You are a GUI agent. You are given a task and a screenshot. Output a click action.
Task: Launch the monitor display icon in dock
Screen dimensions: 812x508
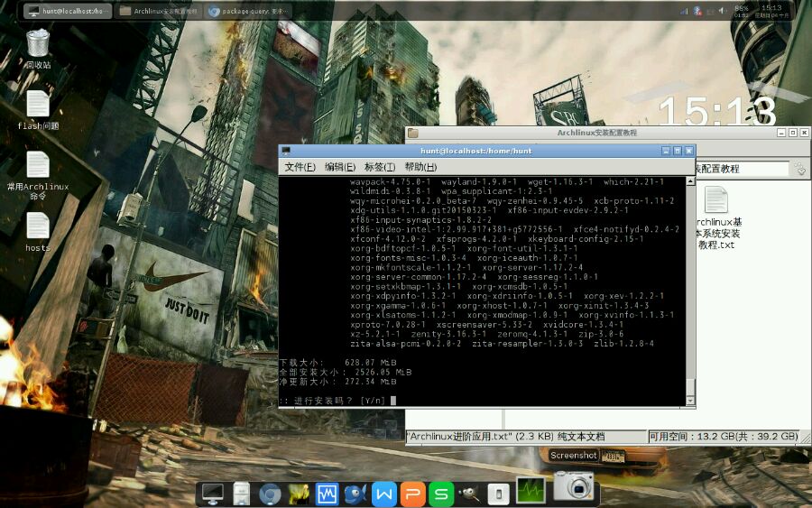point(212,494)
